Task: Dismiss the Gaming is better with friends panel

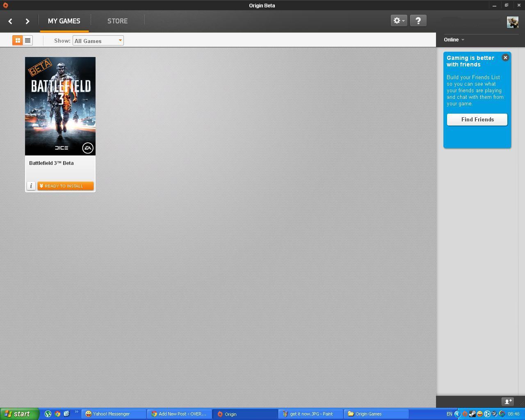Action: [505, 58]
